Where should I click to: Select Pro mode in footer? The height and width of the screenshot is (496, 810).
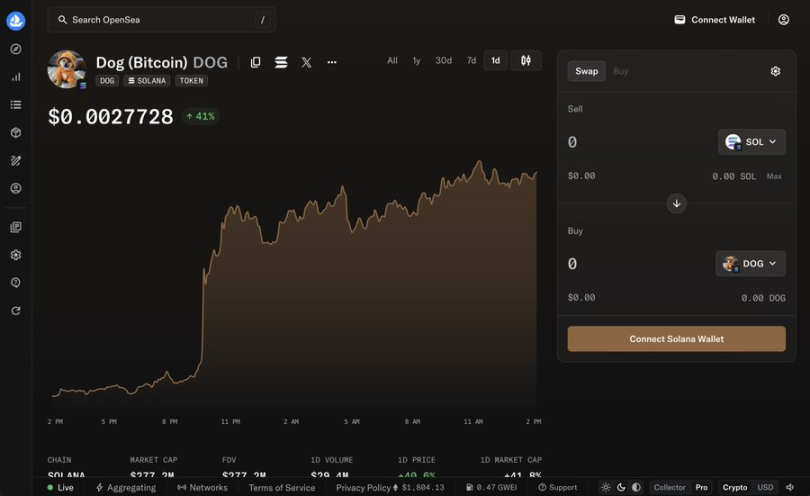[702, 487]
